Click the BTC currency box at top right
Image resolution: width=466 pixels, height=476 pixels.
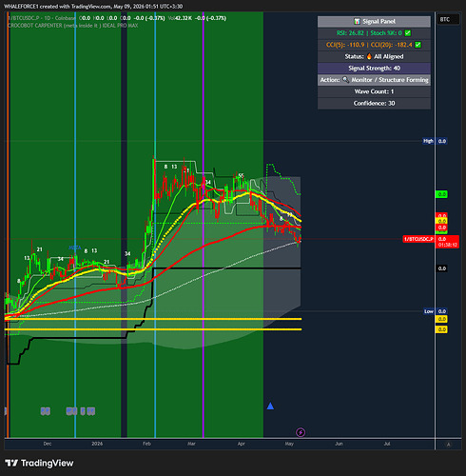pyautogui.click(x=448, y=19)
